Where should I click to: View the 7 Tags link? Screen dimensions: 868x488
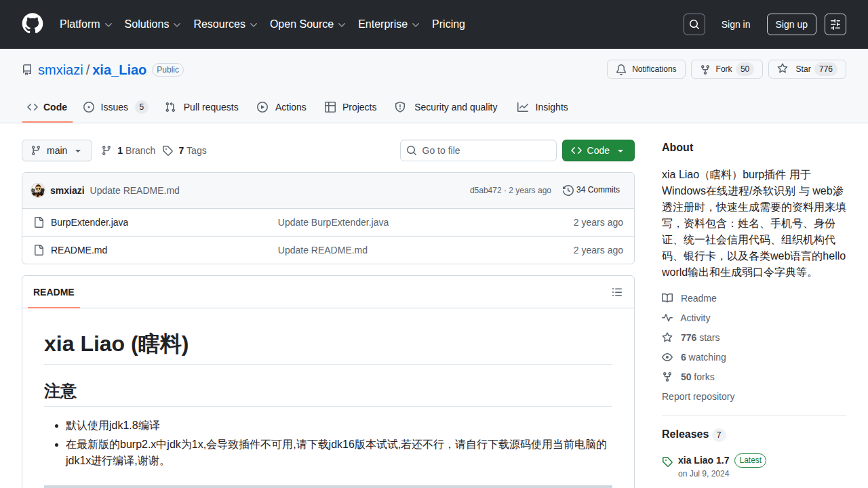click(184, 150)
